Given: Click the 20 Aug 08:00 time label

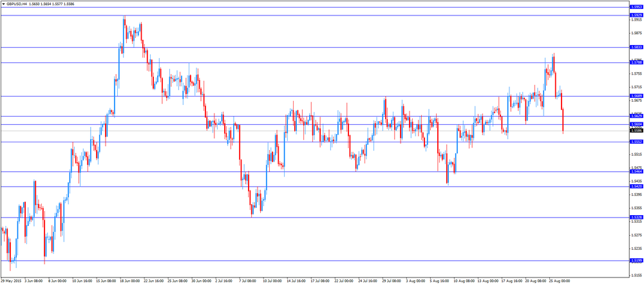Looking at the screenshot, I should point(535,281).
